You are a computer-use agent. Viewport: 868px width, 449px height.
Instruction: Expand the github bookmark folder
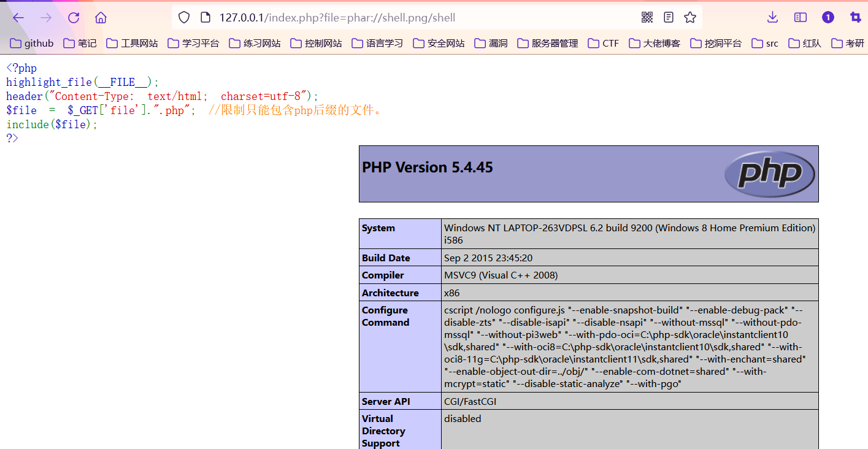click(32, 44)
